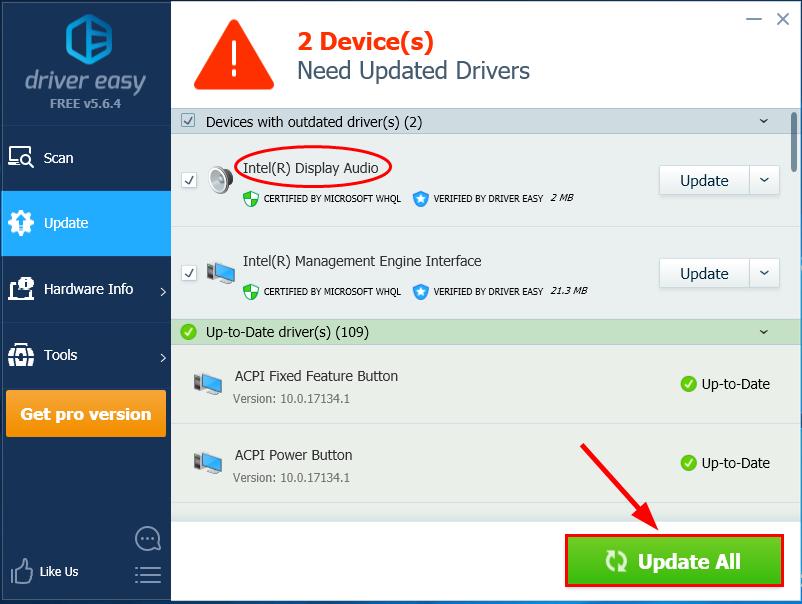Click the green Update All button
Viewport: 802px width, 604px height.
tap(674, 561)
